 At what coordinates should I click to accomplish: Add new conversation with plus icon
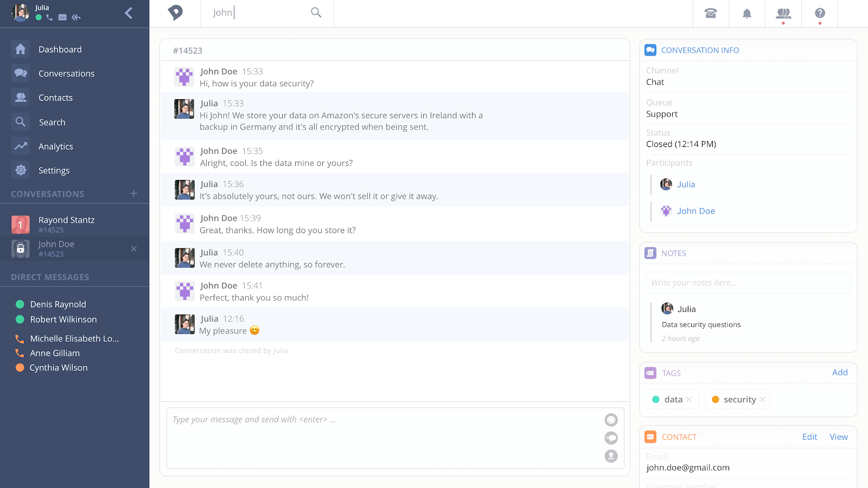pos(134,194)
